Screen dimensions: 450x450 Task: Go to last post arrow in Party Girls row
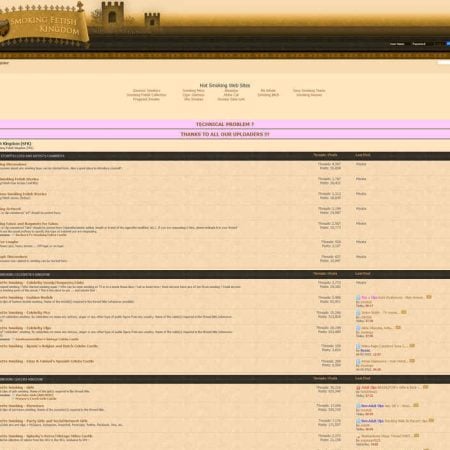(x=431, y=421)
